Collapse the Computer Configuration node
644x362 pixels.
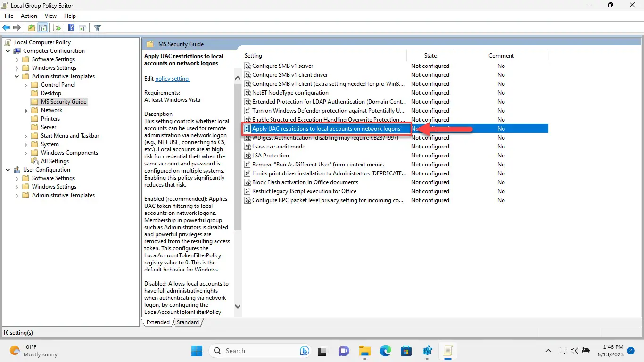click(x=8, y=51)
